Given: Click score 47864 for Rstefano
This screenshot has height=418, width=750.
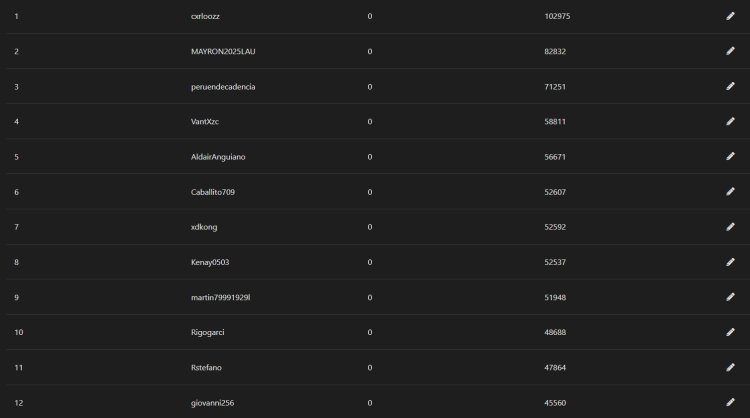Looking at the screenshot, I should pos(555,368).
